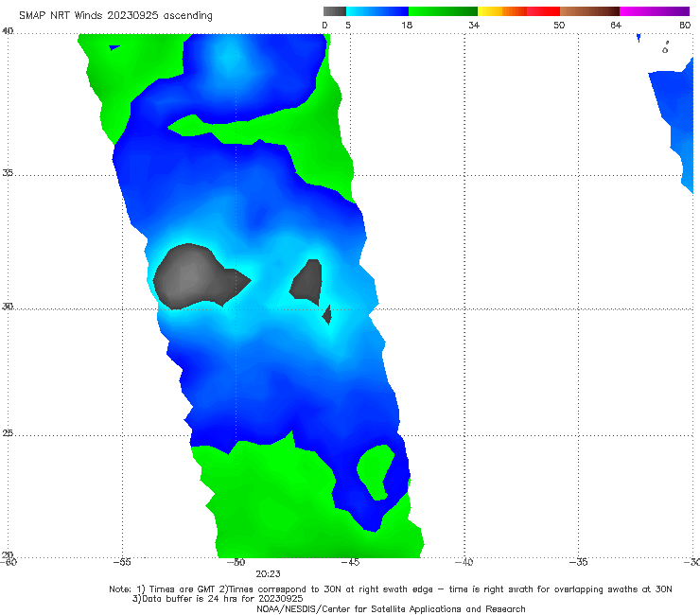Viewport: 700px width, 615px height.
Task: Click the brown 50-64 colorbar segment
Action: [x=589, y=11]
